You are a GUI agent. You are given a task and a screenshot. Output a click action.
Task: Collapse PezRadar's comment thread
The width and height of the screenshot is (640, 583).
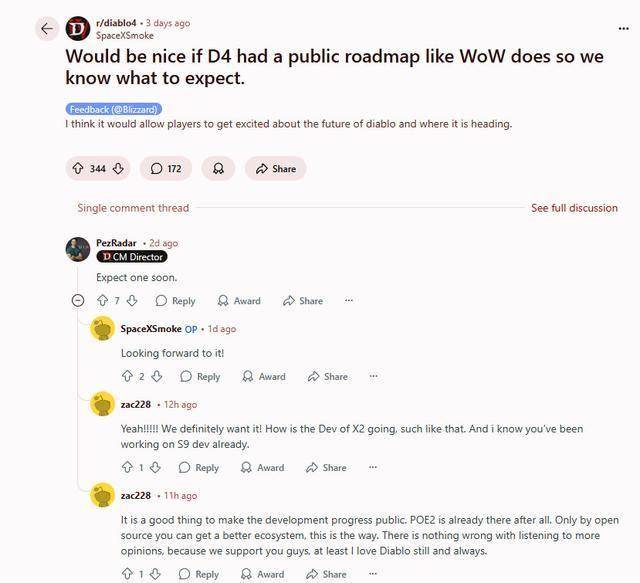point(78,300)
